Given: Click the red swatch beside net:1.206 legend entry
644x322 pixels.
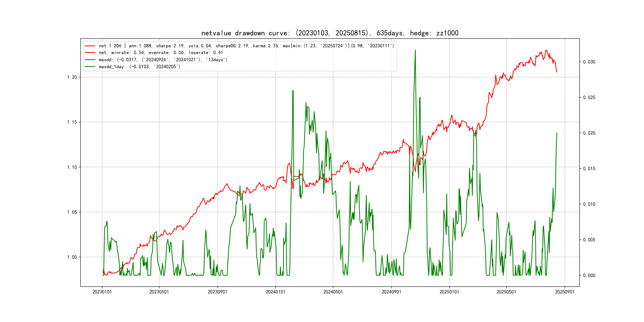Looking at the screenshot, I should click(x=90, y=46).
